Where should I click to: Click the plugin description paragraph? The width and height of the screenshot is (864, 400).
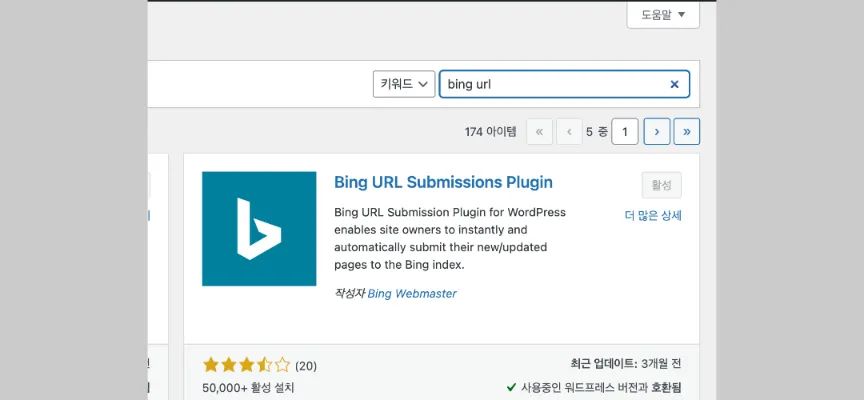[450, 239]
